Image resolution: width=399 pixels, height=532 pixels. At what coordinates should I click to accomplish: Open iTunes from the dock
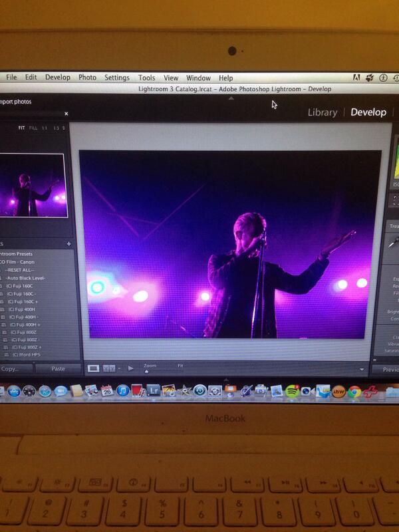point(122,390)
